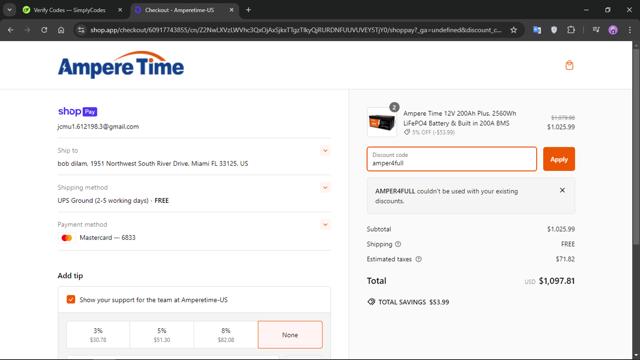The width and height of the screenshot is (640, 360).
Task: Click the Shop Pay logo
Action: tap(78, 111)
